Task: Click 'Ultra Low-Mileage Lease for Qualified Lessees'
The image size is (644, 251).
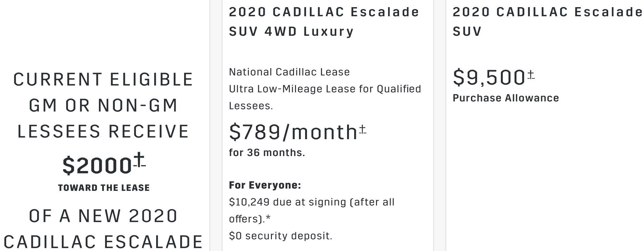Action: [325, 97]
